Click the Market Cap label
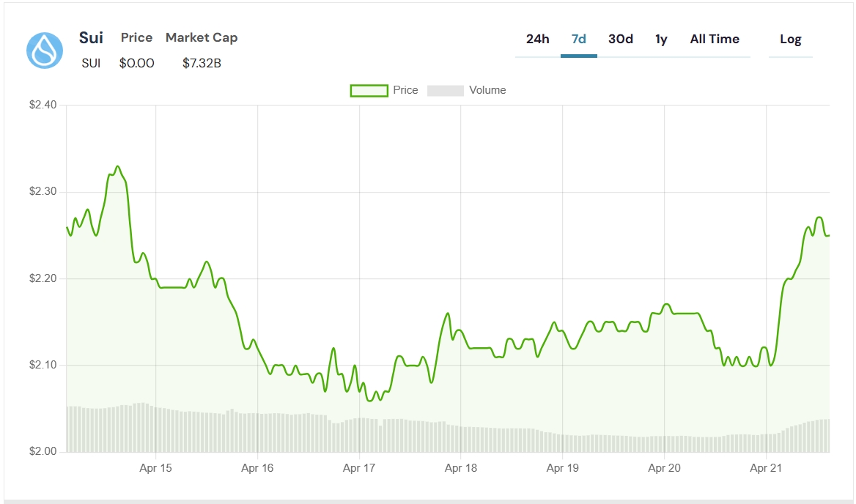This screenshot has height=504, width=856. [202, 37]
